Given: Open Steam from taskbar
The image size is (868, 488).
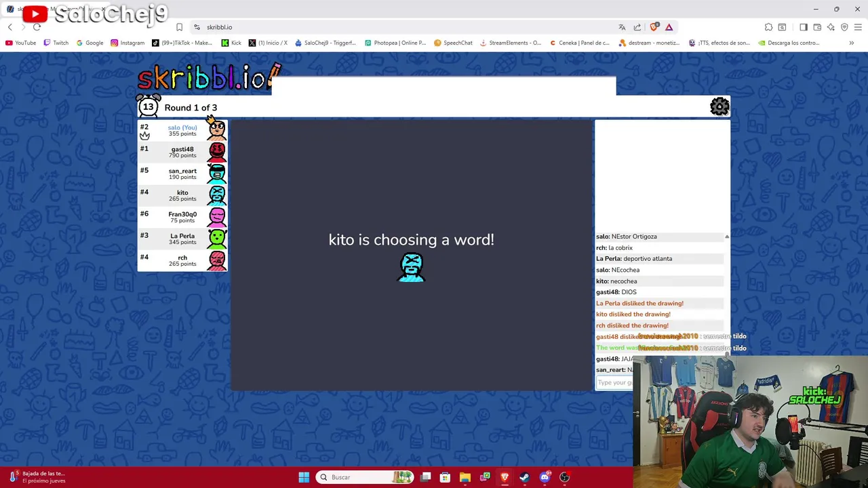Looking at the screenshot, I should [x=524, y=477].
